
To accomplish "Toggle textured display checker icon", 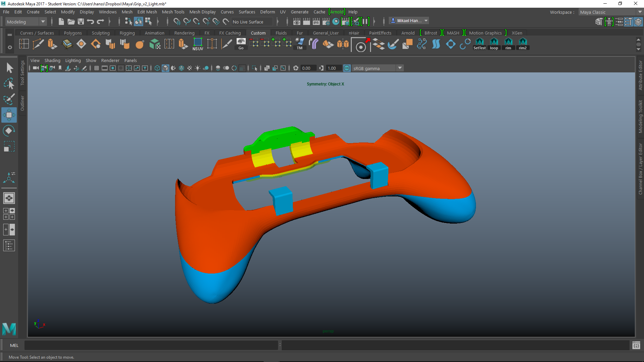I will point(190,68).
